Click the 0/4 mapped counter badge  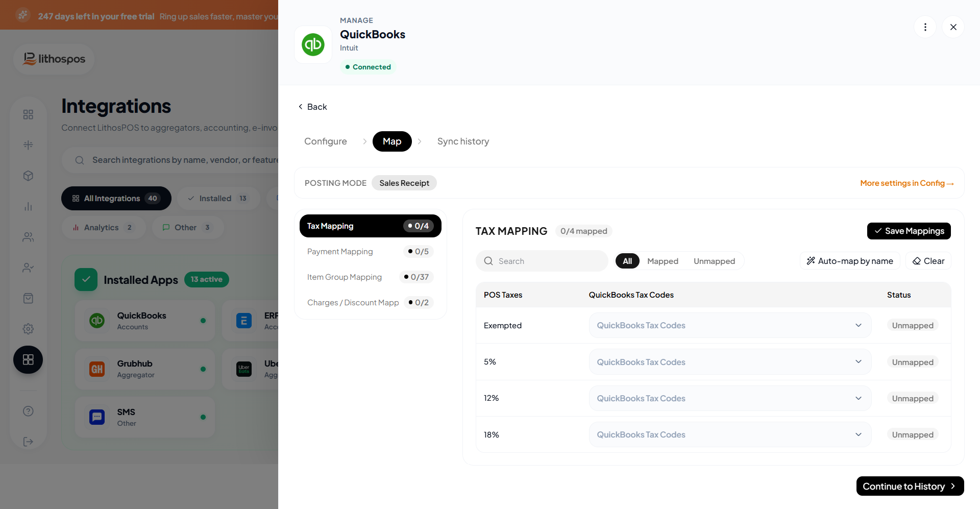tap(583, 231)
